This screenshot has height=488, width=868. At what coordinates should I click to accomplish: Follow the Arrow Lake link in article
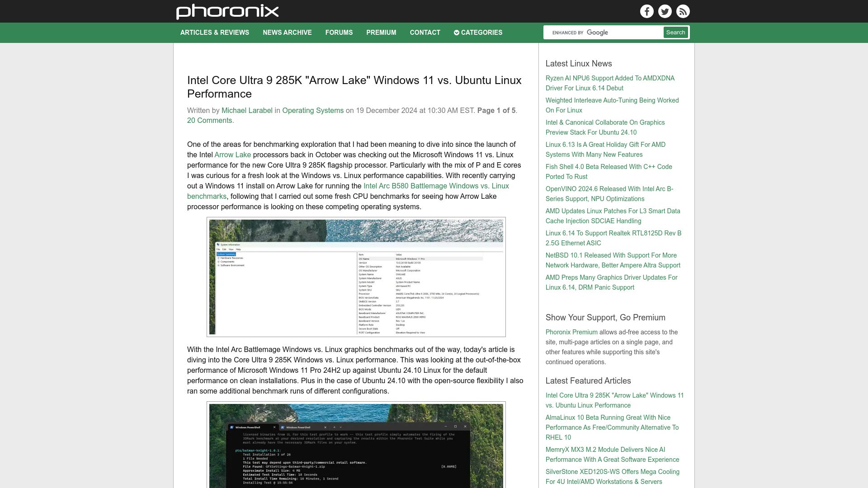[x=232, y=155]
